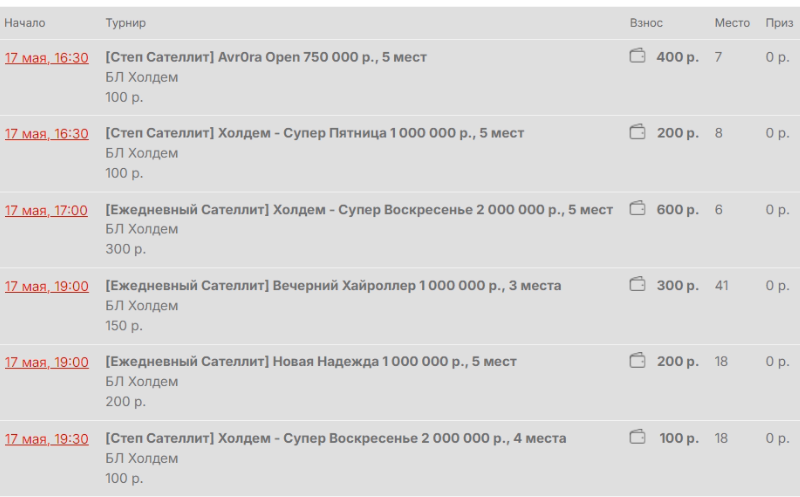This screenshot has width=800, height=497.
Task: Select Супер Воскресенье 2 000 000 р., 4 места title
Action: click(336, 438)
